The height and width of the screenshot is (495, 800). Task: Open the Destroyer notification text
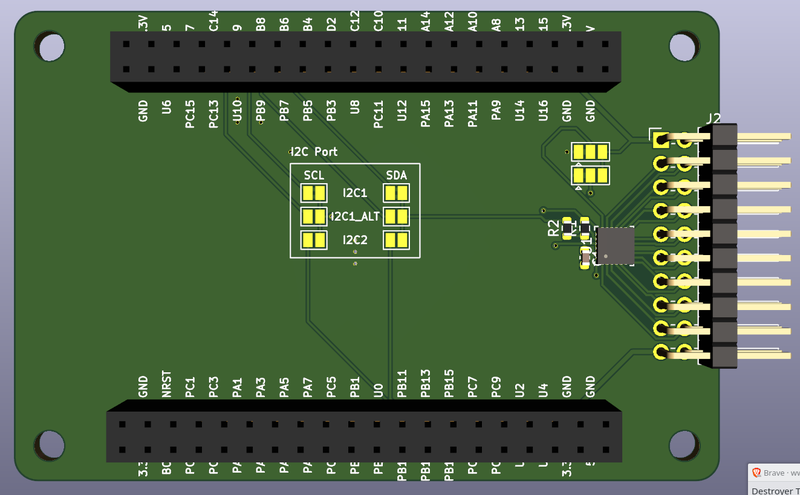pyautogui.click(x=776, y=490)
